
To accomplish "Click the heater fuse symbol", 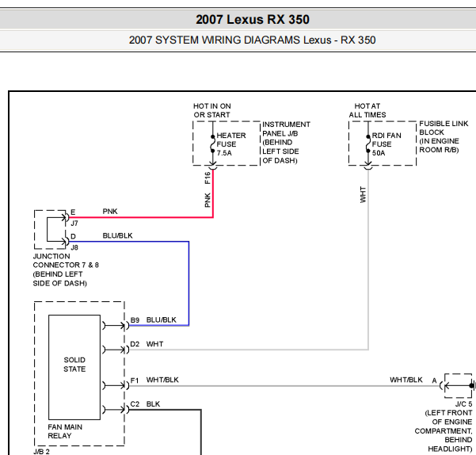I will click(213, 144).
